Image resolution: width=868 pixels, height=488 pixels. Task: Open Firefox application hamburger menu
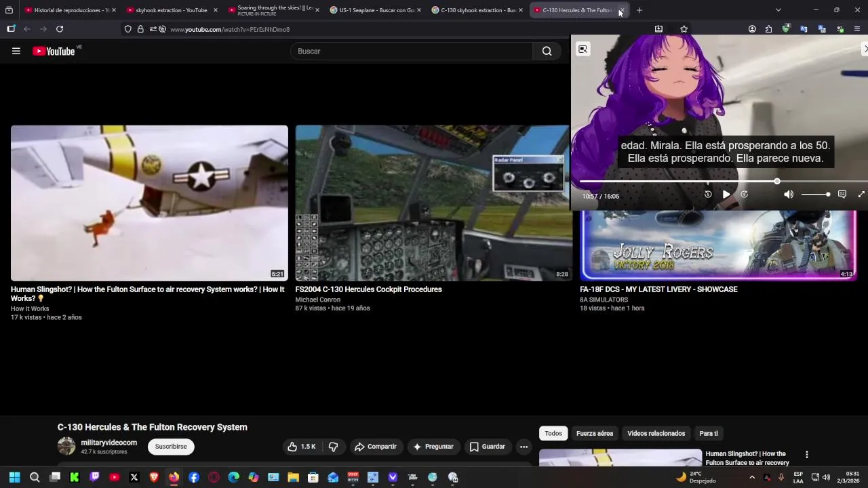tap(857, 29)
